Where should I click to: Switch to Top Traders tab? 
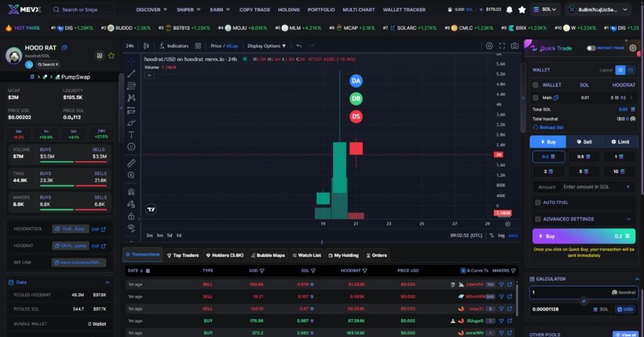point(183,255)
